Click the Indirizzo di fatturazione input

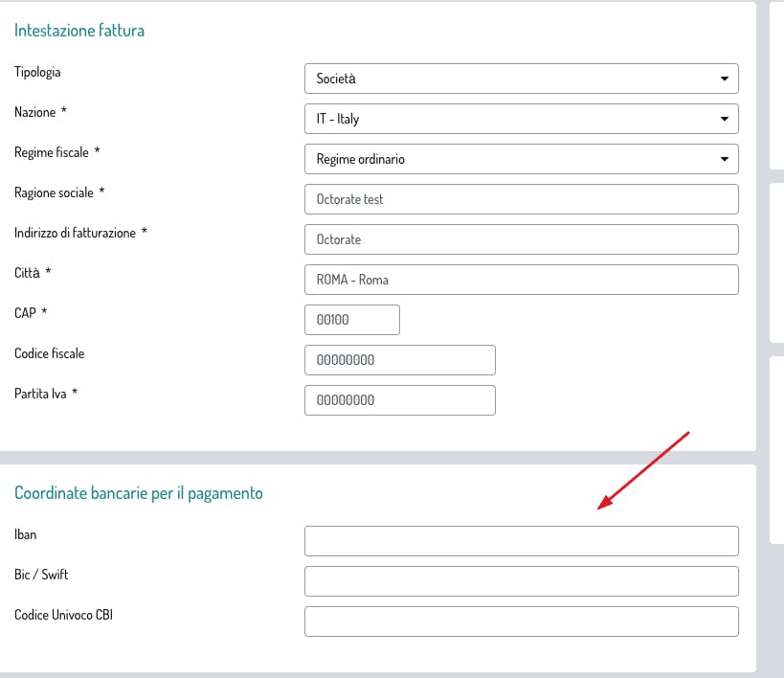(521, 239)
